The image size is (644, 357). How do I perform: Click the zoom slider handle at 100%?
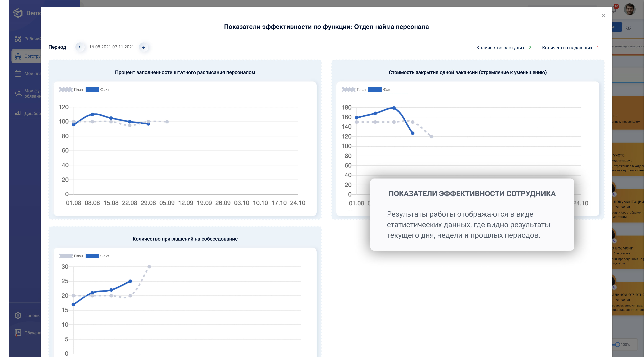tap(617, 344)
